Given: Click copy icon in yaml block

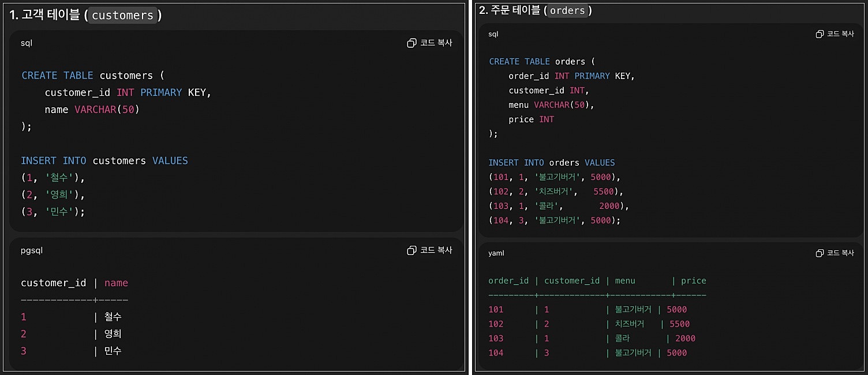Looking at the screenshot, I should click(820, 253).
